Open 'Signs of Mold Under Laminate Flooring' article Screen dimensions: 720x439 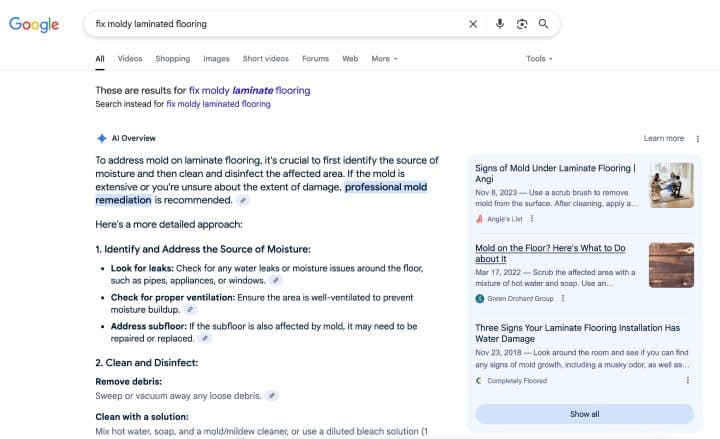tap(553, 174)
